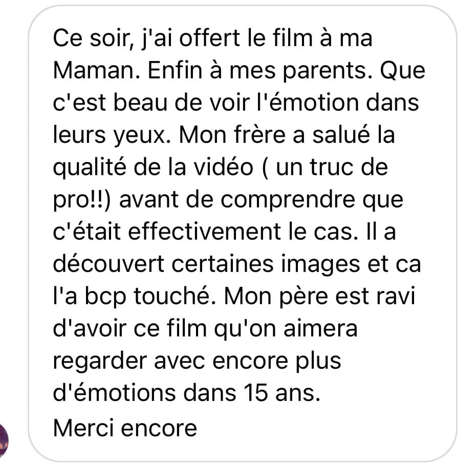Image resolution: width=476 pixels, height=467 pixels.
Task: Select the word "frère" in the message
Action: tap(260, 134)
